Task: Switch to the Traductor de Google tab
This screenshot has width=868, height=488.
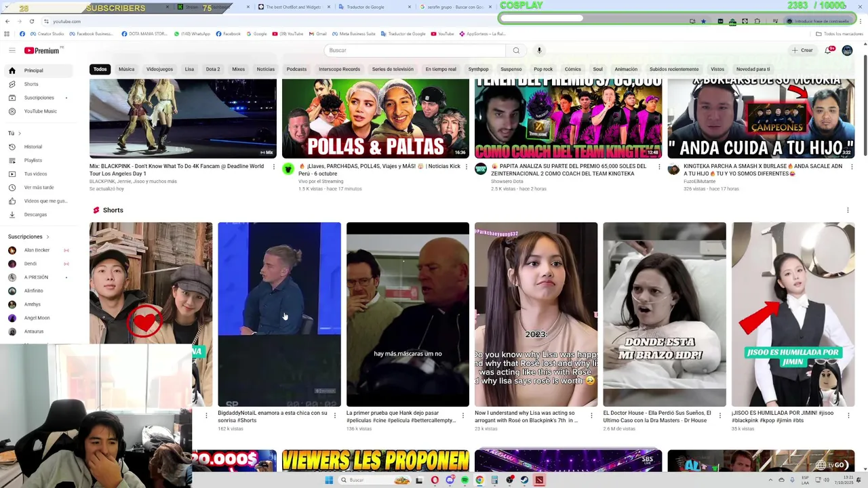Action: [x=374, y=7]
